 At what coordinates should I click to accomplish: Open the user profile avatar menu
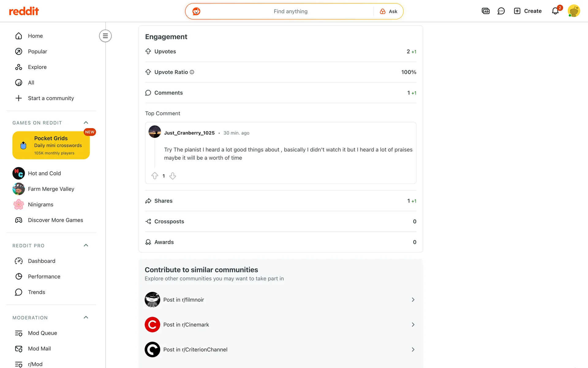click(x=574, y=11)
